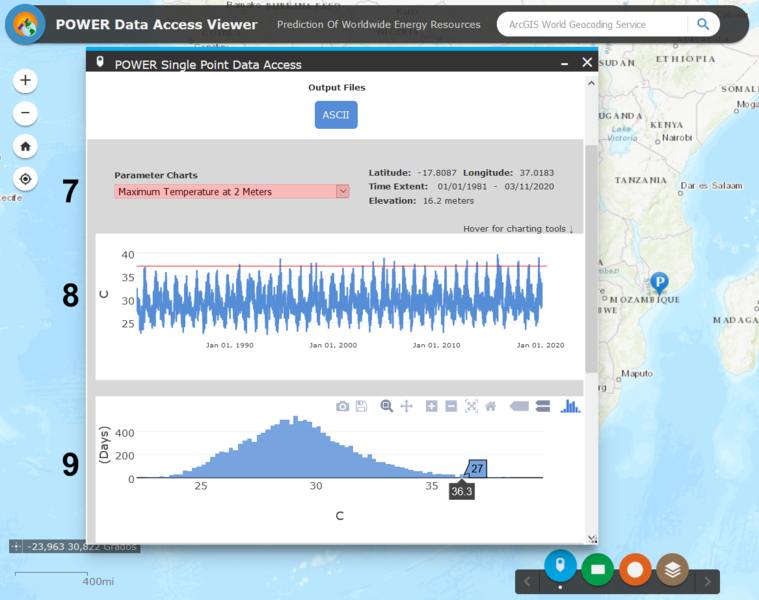Screen dimensions: 759x600
Task: Click the 'Jan 01, 2000' axis label
Action: coord(333,345)
